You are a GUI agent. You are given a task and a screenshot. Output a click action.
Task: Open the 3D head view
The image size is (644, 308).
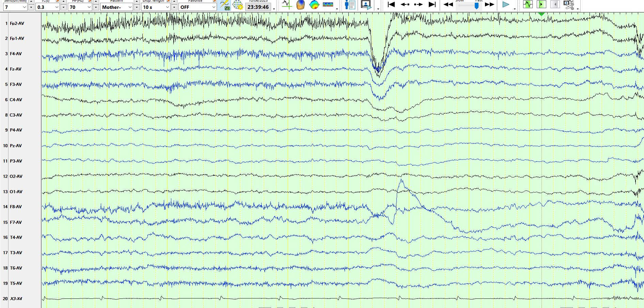pyautogui.click(x=300, y=5)
